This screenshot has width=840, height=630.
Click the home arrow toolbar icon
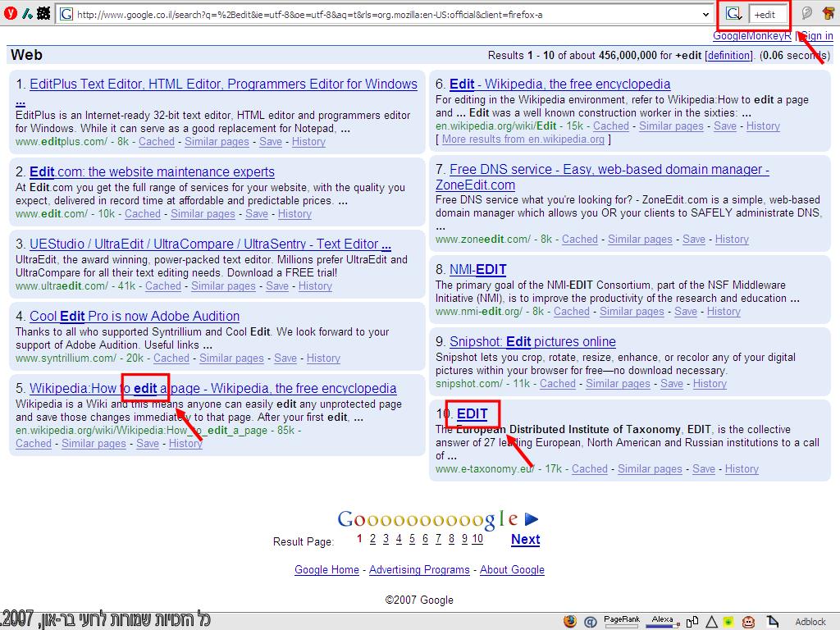pyautogui.click(x=829, y=13)
